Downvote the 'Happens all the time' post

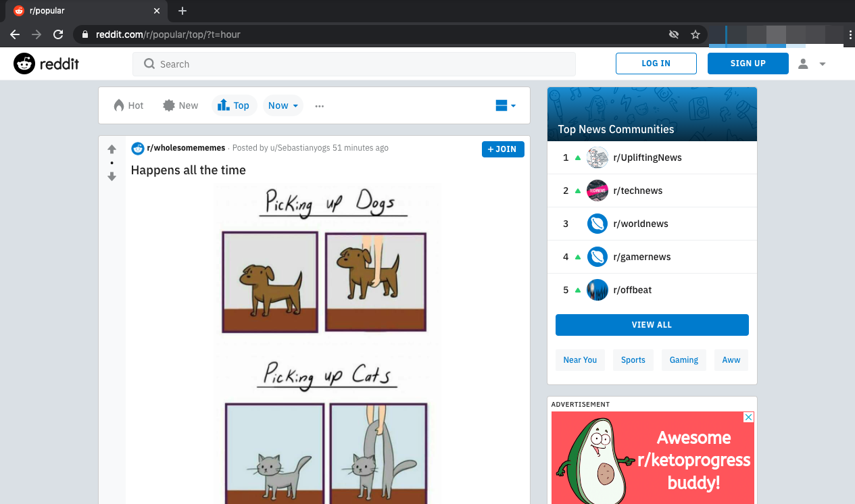(x=112, y=176)
